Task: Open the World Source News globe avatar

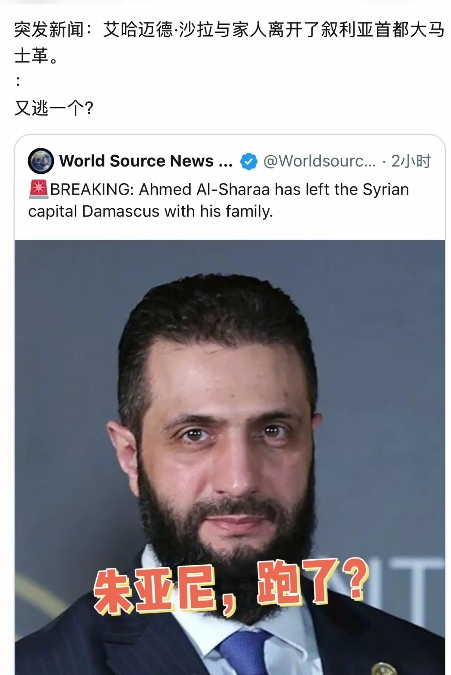Action: [41, 161]
